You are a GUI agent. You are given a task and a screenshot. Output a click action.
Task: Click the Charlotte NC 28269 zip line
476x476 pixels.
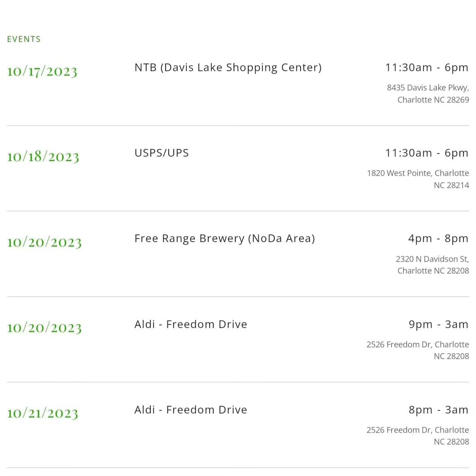433,100
